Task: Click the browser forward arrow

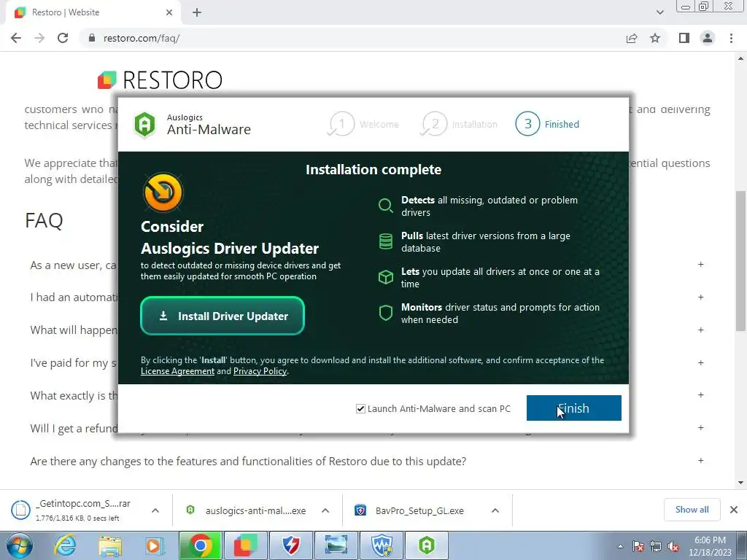Action: tap(39, 38)
